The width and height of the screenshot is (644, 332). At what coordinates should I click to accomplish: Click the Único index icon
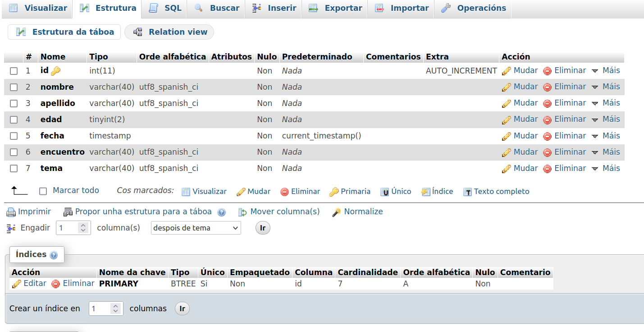[x=384, y=192]
